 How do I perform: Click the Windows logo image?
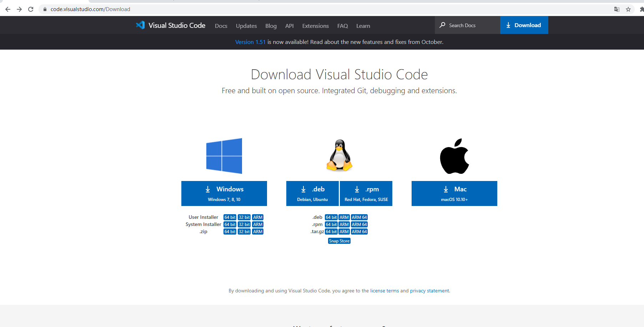(224, 156)
